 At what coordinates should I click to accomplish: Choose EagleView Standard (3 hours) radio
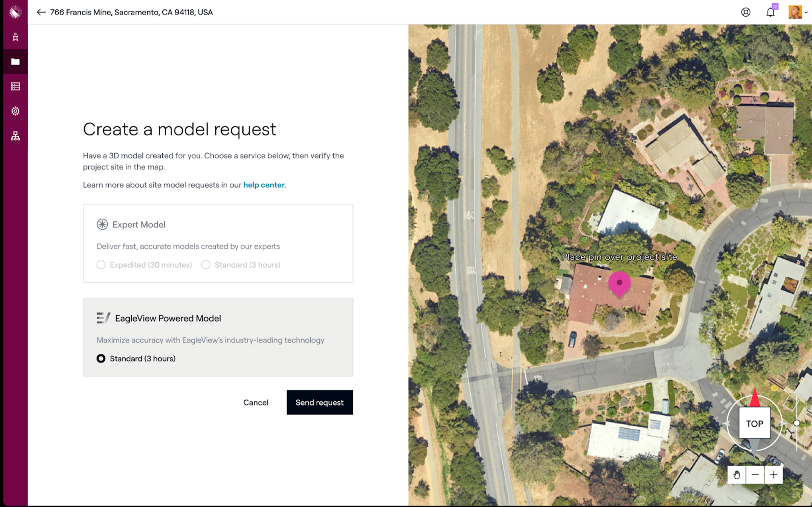coord(101,359)
